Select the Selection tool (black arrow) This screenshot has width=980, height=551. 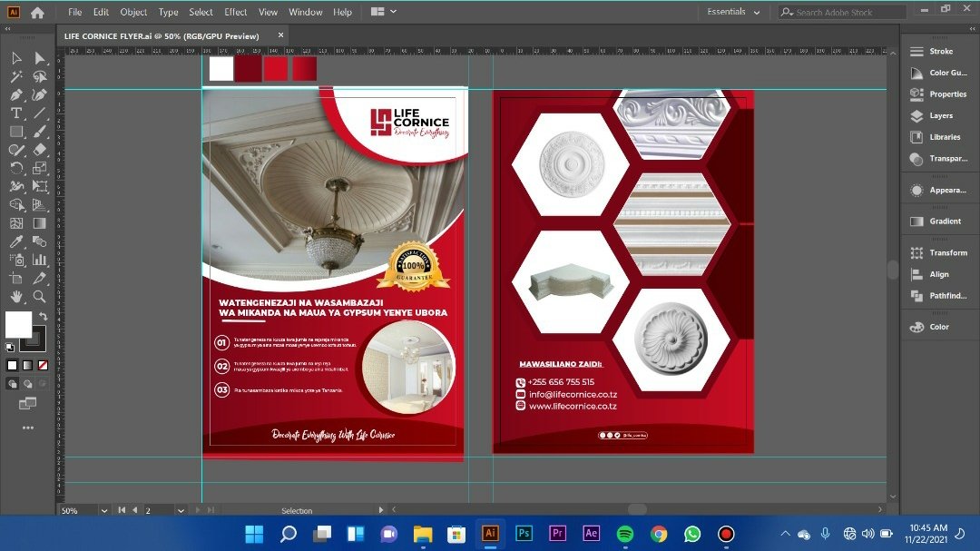click(x=16, y=58)
